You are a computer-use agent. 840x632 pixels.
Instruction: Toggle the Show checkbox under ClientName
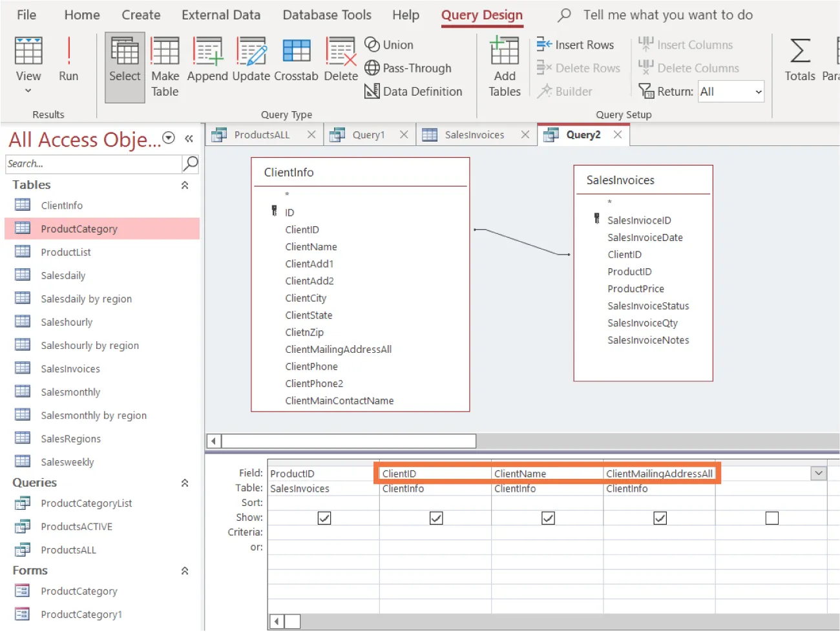[x=548, y=517]
